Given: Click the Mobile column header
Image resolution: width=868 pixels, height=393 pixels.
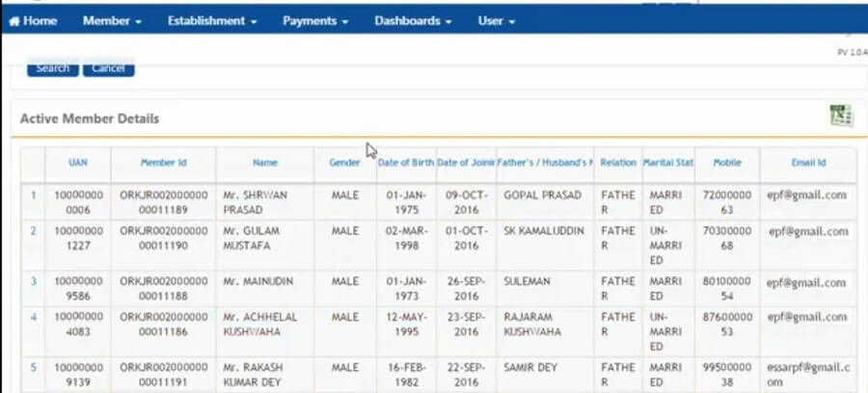Looking at the screenshot, I should coord(727,163).
